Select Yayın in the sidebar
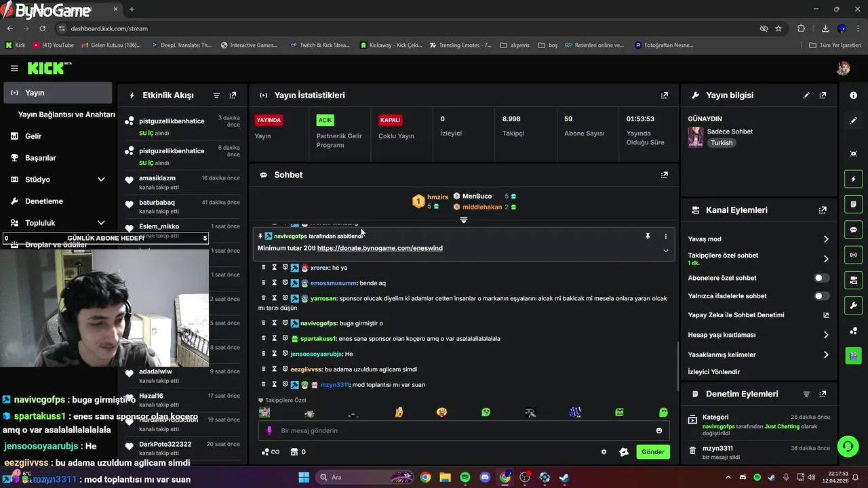 (58, 93)
